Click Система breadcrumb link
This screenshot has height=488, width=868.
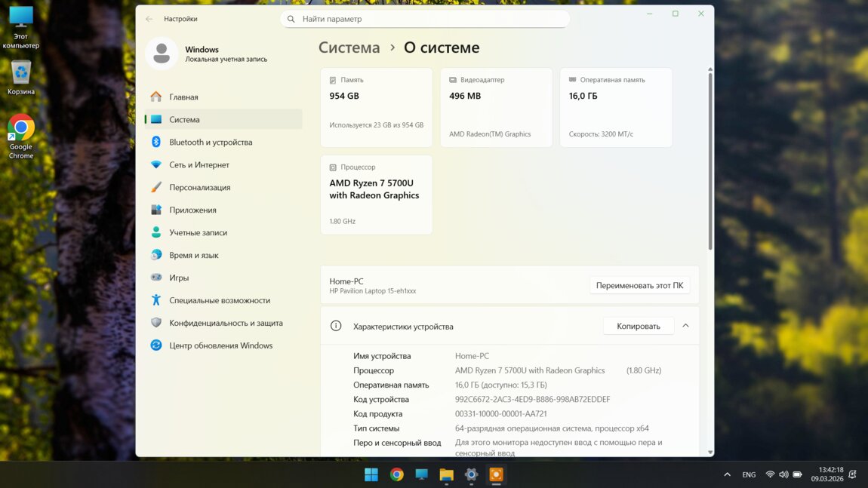click(x=349, y=48)
